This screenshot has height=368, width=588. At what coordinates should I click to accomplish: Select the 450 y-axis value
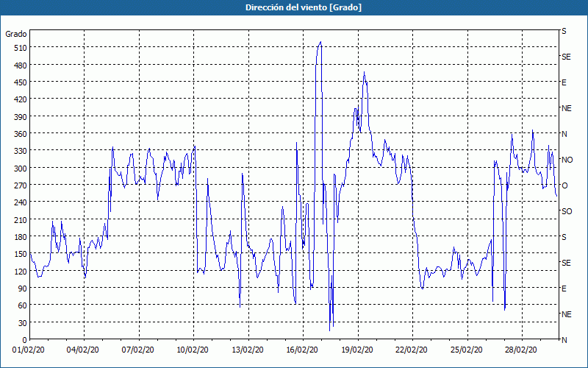(x=20, y=82)
